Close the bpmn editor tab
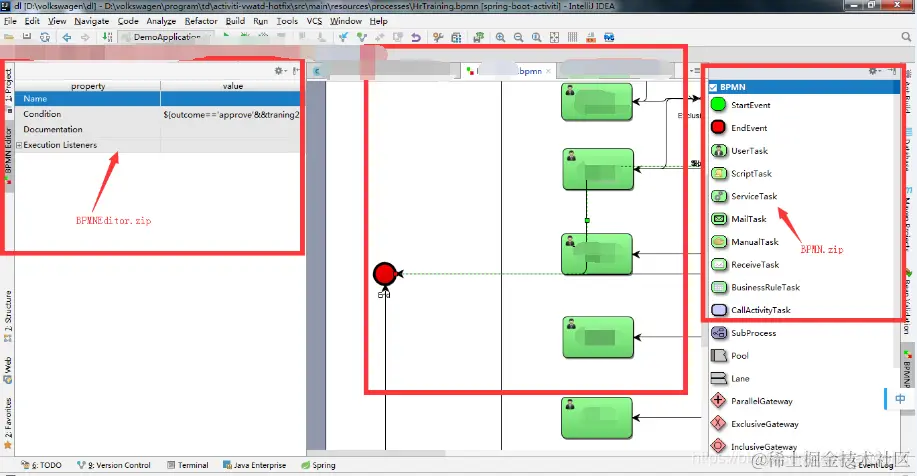The image size is (917, 476). point(548,71)
